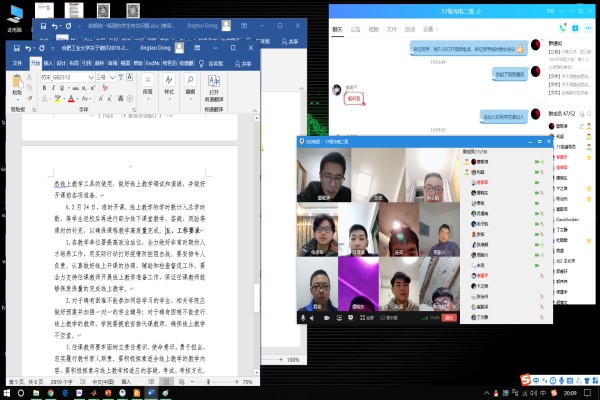The height and width of the screenshot is (400, 600).
Task: Click the red hang-up button in QQ call
Action: click(x=449, y=318)
